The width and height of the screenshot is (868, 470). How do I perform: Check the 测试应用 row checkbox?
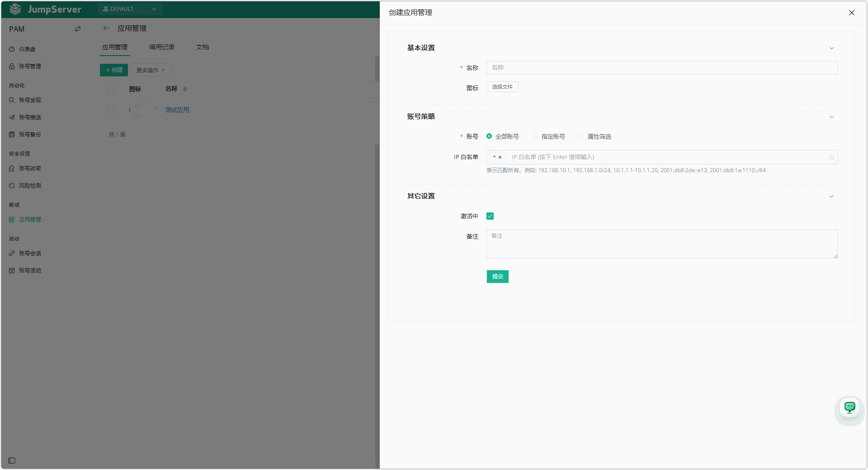coord(111,110)
